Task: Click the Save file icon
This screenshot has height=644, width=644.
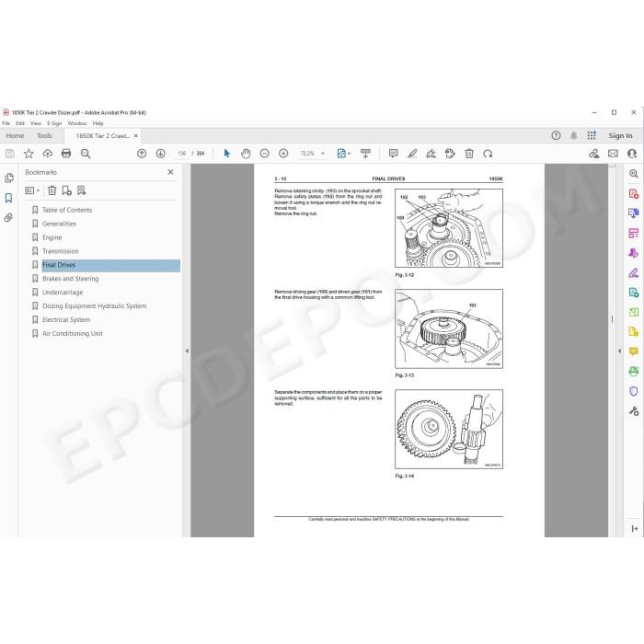Action: click(10, 154)
